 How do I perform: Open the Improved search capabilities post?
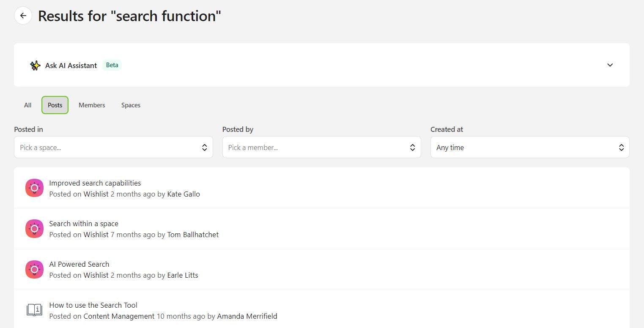95,183
